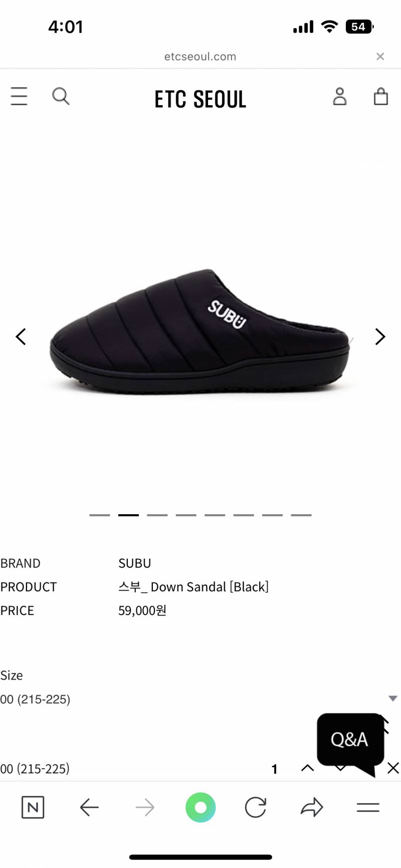Reload the page with refresh icon
This screenshot has width=401, height=868.
click(x=256, y=807)
